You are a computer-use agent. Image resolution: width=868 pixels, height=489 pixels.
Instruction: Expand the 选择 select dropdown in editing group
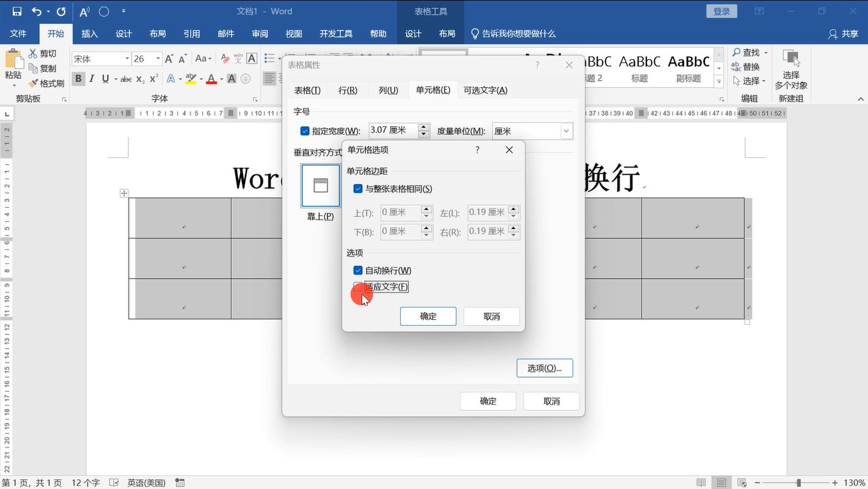tap(764, 81)
